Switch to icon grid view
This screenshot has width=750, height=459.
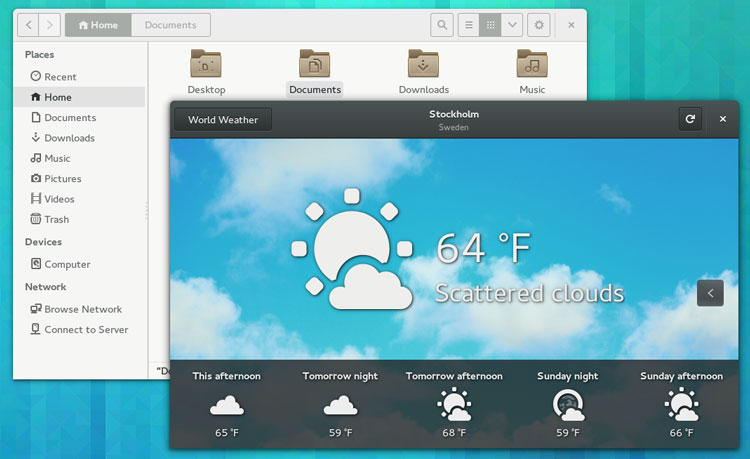(490, 25)
